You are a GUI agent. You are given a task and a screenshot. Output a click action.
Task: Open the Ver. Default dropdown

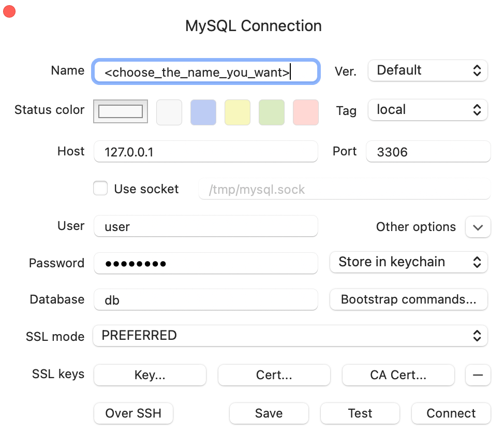click(x=428, y=70)
